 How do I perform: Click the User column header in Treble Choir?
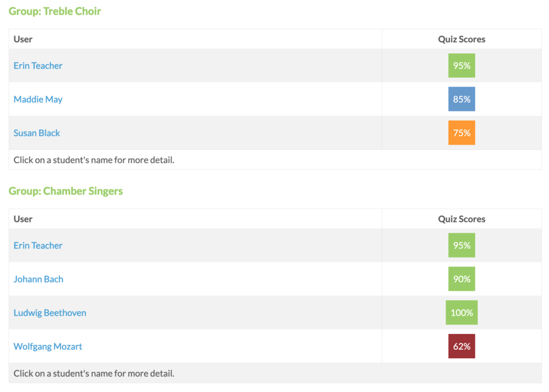(23, 39)
